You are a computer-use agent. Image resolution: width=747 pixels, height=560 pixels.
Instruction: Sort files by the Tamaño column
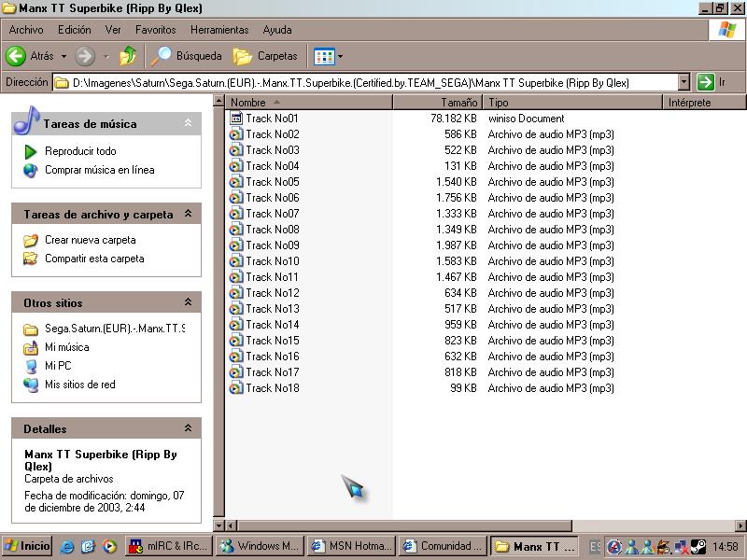(438, 103)
